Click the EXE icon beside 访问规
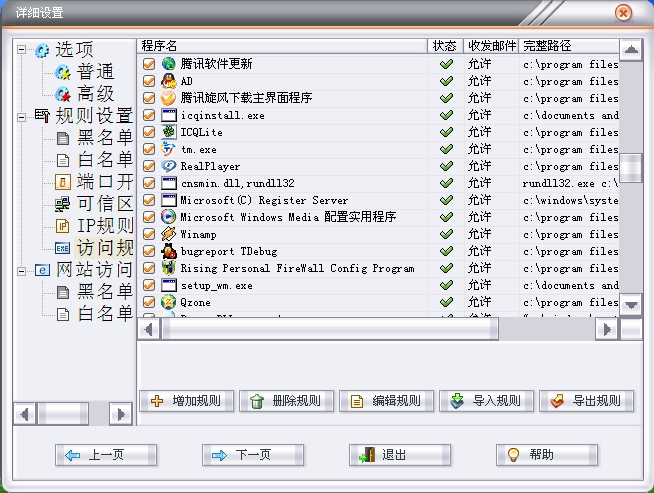This screenshot has height=493, width=654. 63,248
